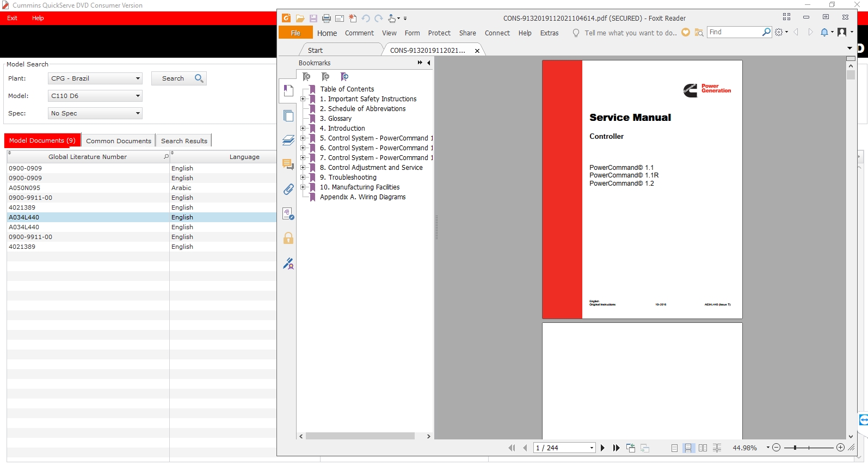Viewport: 868px width, 465px height.
Task: Click the zoom out minus button
Action: pos(777,448)
